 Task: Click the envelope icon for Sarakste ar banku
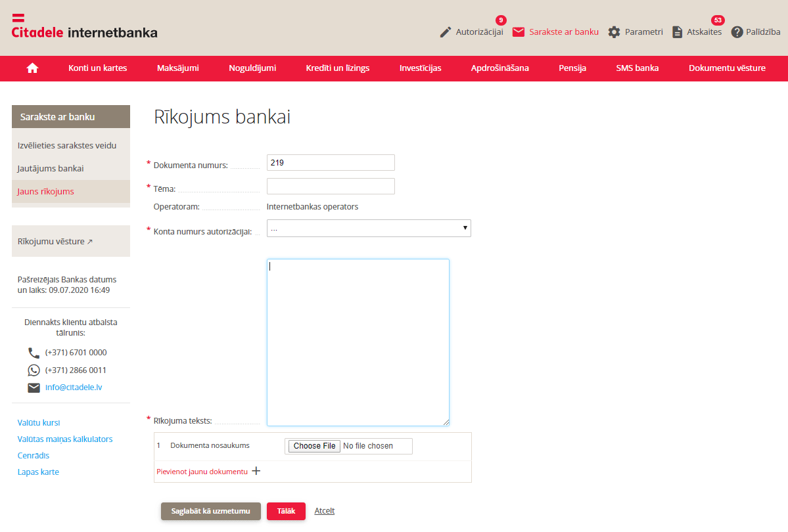[519, 32]
